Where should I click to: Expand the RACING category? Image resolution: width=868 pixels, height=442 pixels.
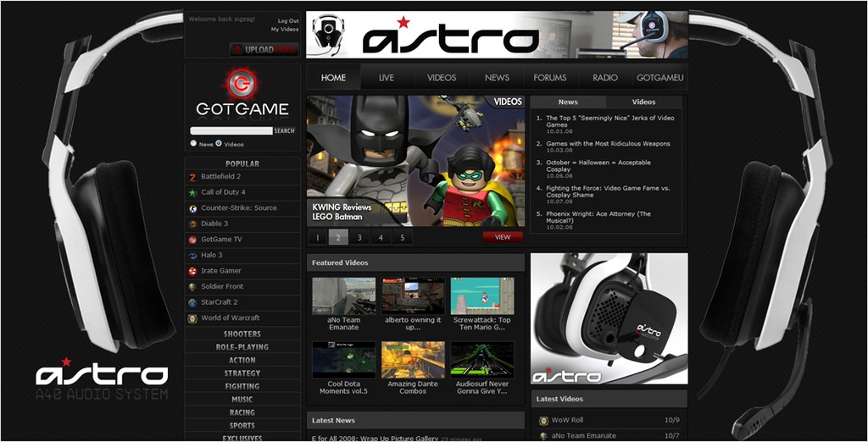[242, 412]
